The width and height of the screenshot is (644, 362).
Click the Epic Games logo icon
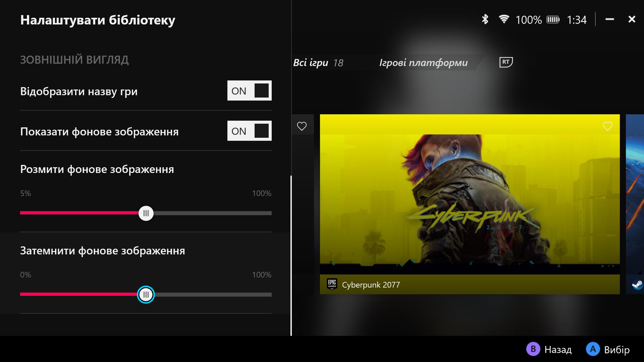point(332,284)
